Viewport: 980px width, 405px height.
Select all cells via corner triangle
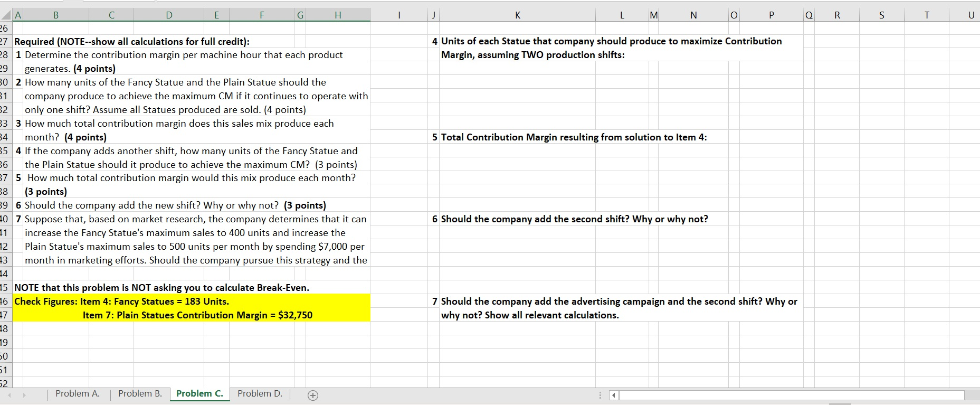tap(6, 15)
